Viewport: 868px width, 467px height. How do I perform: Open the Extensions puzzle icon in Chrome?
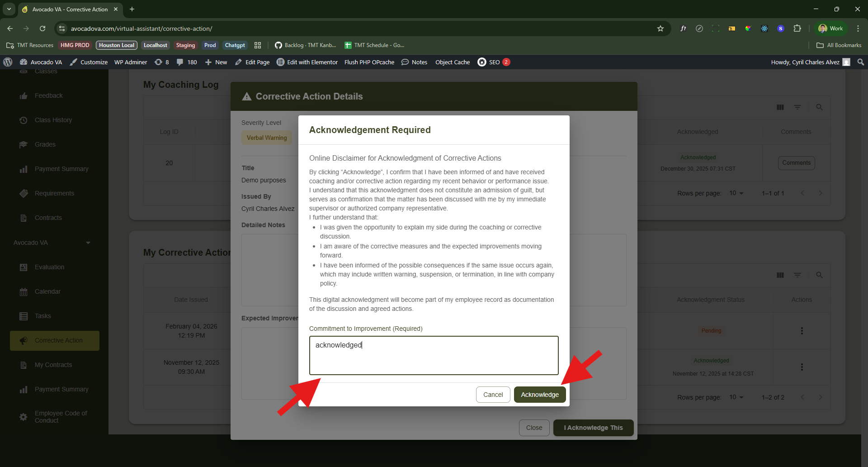point(797,29)
